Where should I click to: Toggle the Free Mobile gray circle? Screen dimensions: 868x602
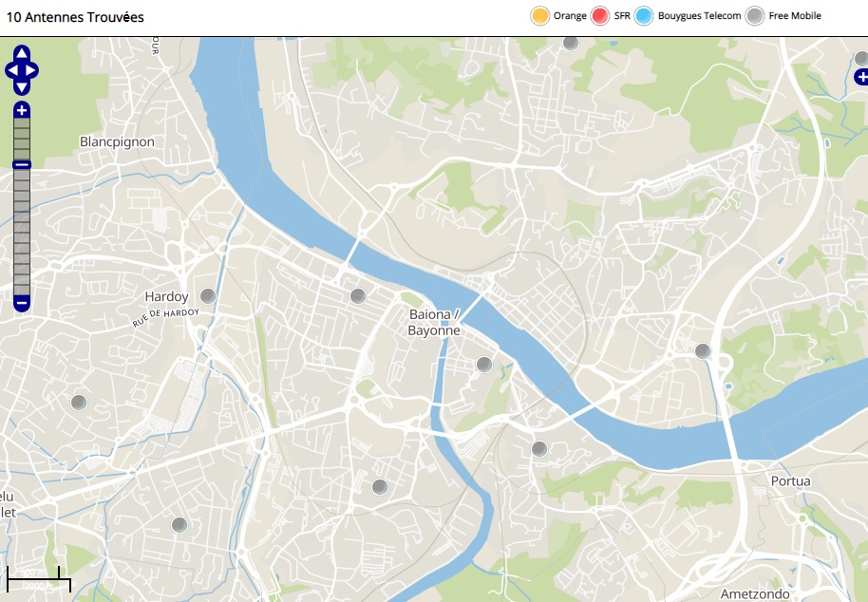(x=755, y=16)
